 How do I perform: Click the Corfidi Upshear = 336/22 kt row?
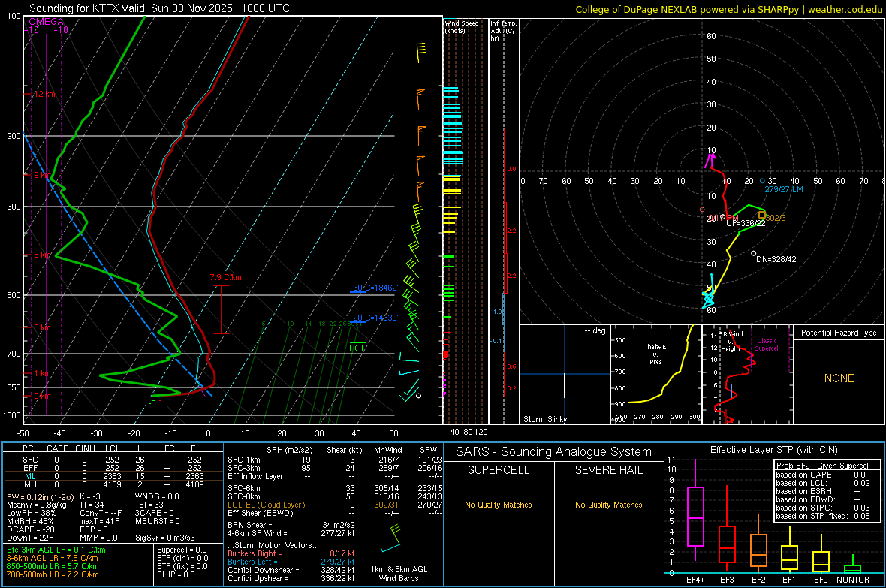click(x=291, y=578)
